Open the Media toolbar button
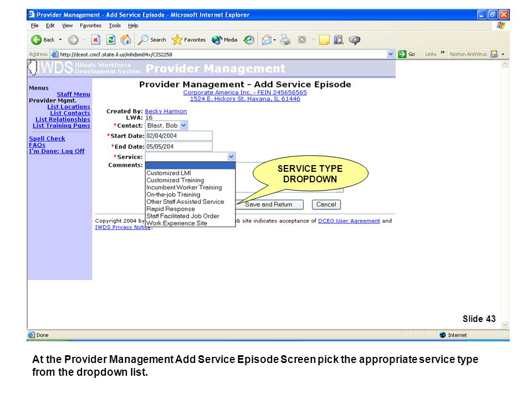 coord(224,40)
